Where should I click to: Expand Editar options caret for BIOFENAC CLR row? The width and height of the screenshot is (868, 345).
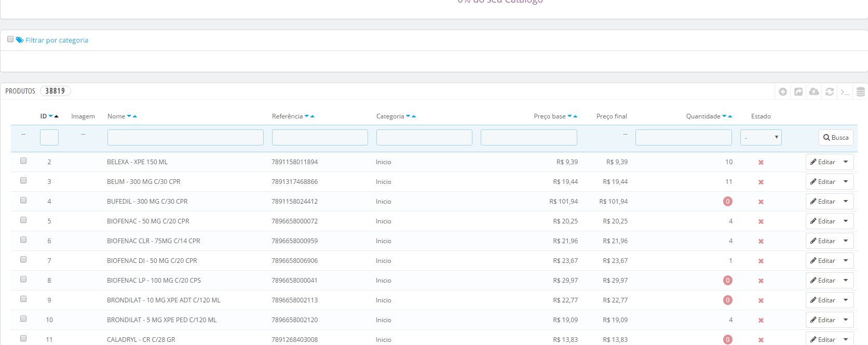tap(846, 241)
